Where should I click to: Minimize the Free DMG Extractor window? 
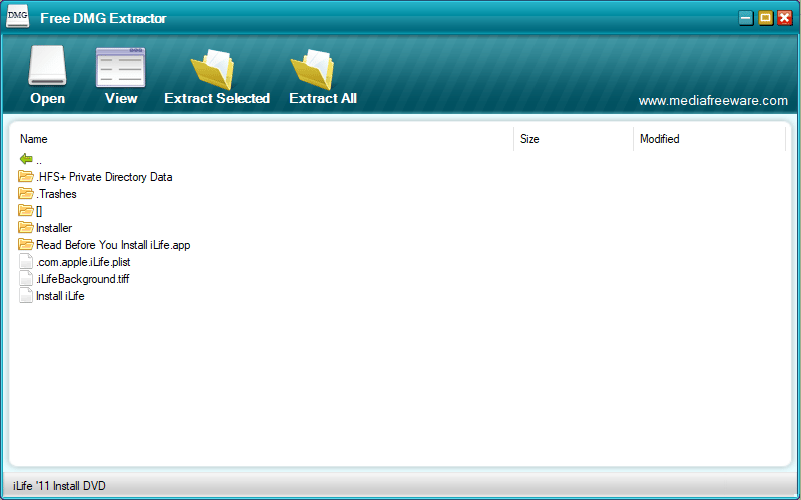pyautogui.click(x=746, y=18)
